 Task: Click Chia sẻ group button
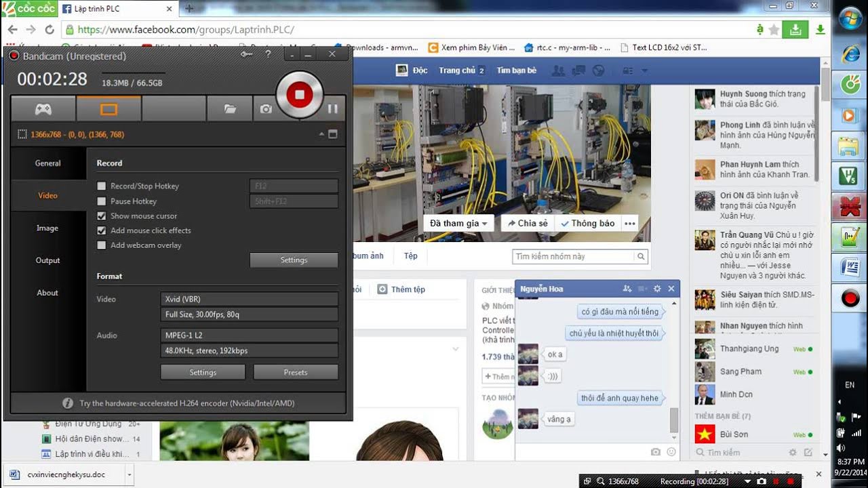pos(528,223)
